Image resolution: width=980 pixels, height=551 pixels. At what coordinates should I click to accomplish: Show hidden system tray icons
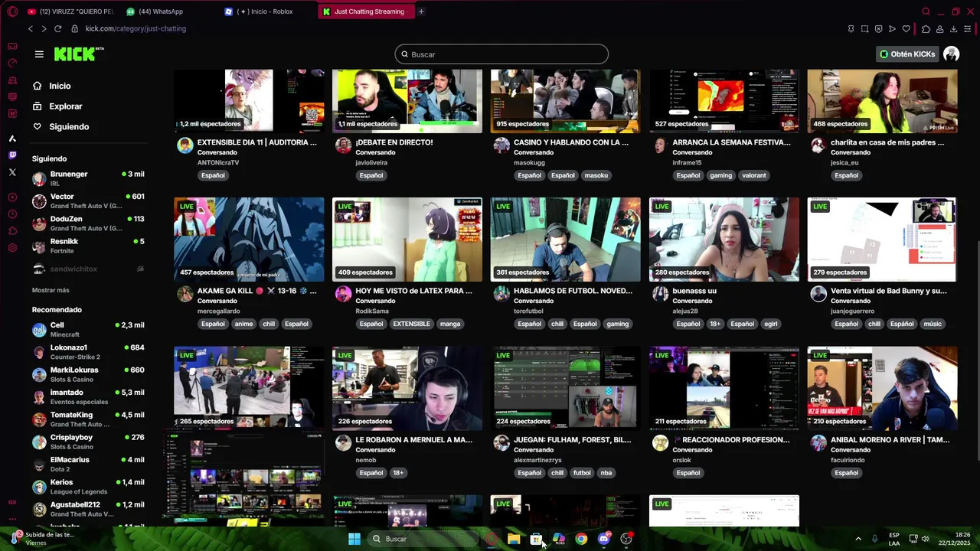pos(858,539)
